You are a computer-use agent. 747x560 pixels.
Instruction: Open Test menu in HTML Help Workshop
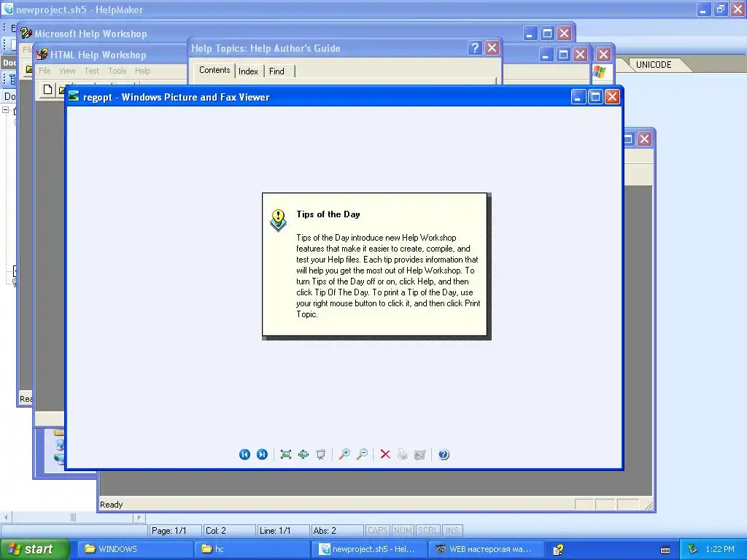91,71
